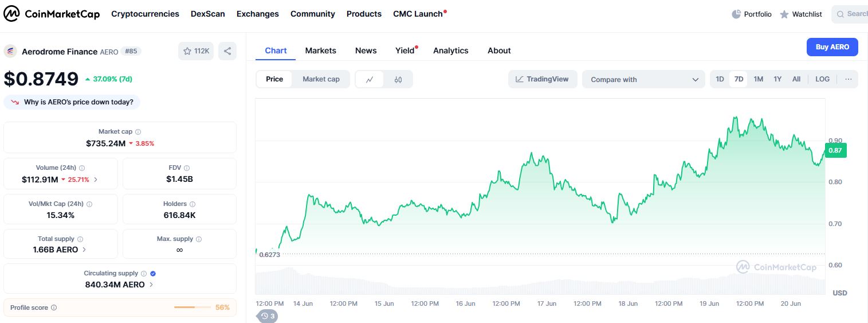Add AERO to watchlist via star button
This screenshot has width=868, height=323.
click(x=196, y=51)
